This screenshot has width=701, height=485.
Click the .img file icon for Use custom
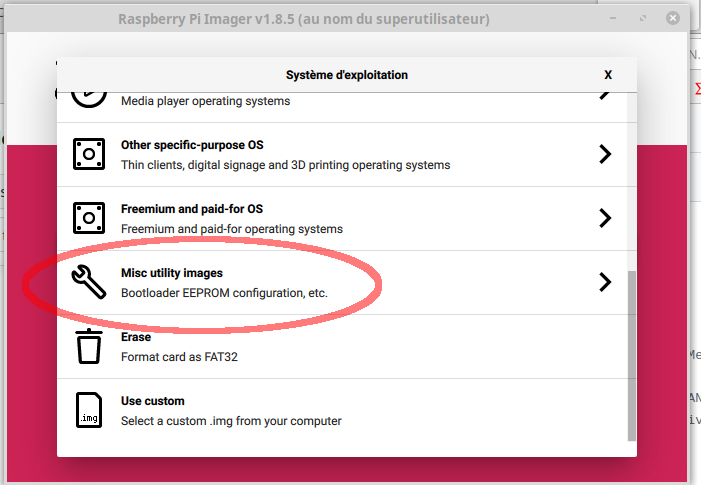pyautogui.click(x=89, y=410)
